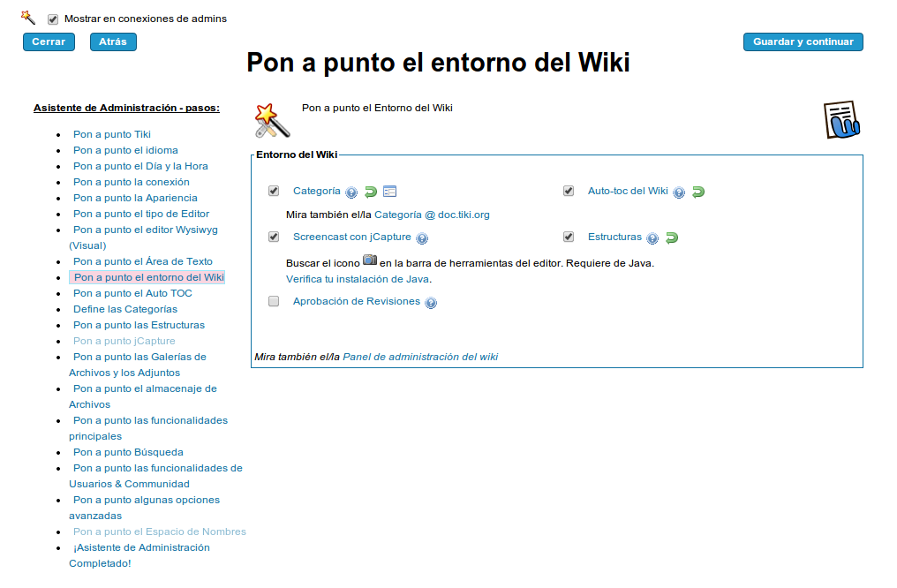Click the help icon next to Aprobación de Revisiones
897x588 pixels.
[x=431, y=303]
